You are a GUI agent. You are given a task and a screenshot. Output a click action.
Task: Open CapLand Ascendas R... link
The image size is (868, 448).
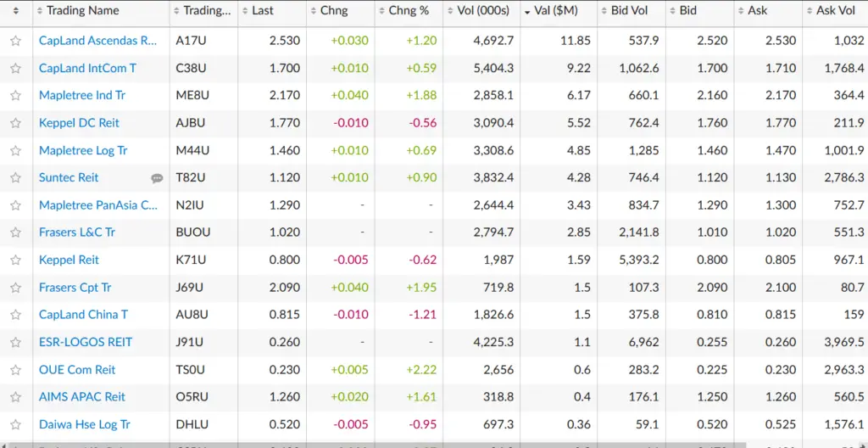pyautogui.click(x=98, y=41)
